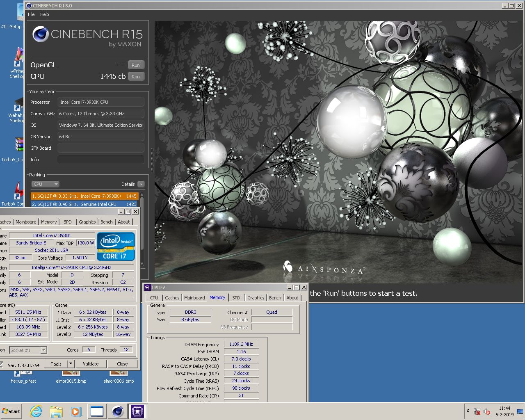Open Mainboard tab in rear CPU-Z window

pyautogui.click(x=26, y=222)
